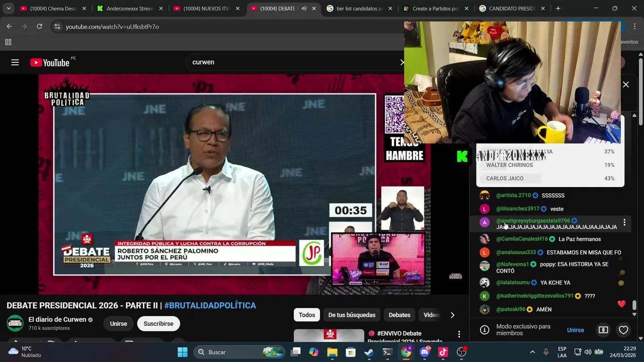The image size is (644, 362).
Task: Open a new browser tab
Action: [557, 9]
